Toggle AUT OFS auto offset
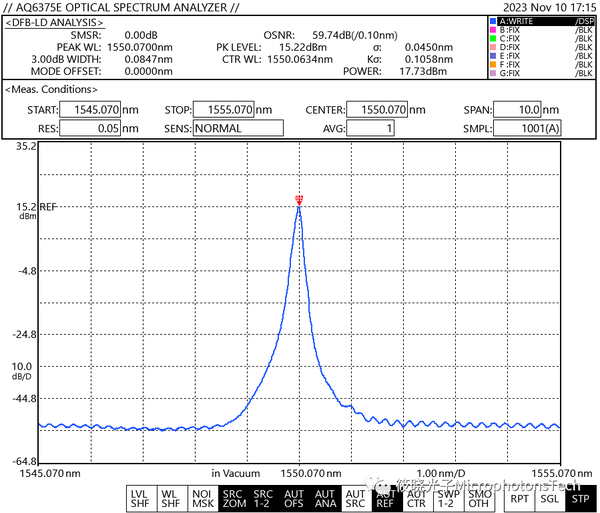 [295, 498]
